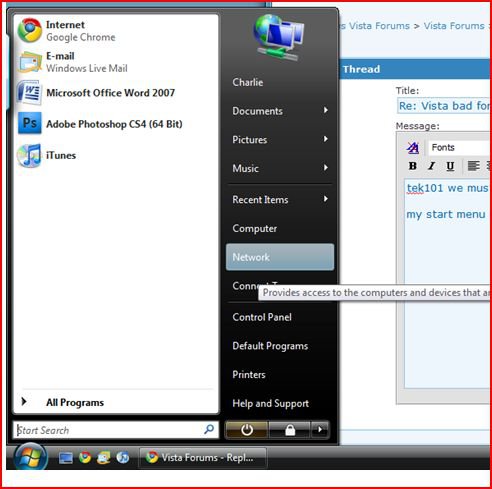The height and width of the screenshot is (489, 492).
Task: Click the Windows Start orb
Action: [x=30, y=457]
